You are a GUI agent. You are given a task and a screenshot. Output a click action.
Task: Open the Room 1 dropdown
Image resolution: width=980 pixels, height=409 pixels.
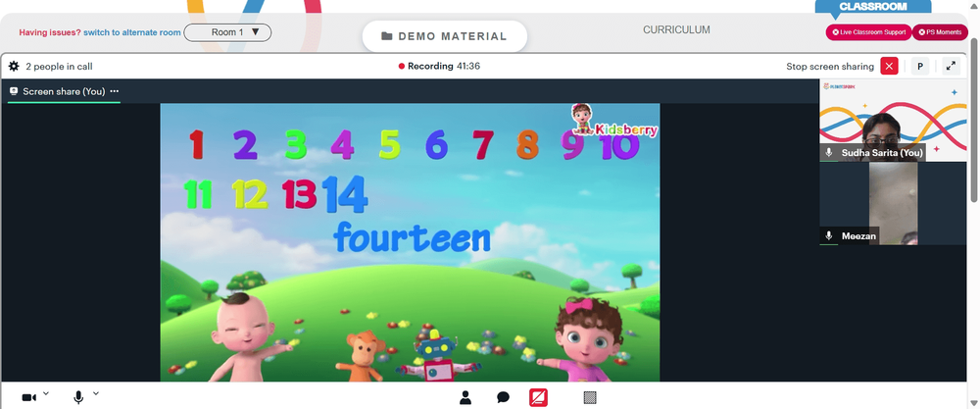point(227,32)
